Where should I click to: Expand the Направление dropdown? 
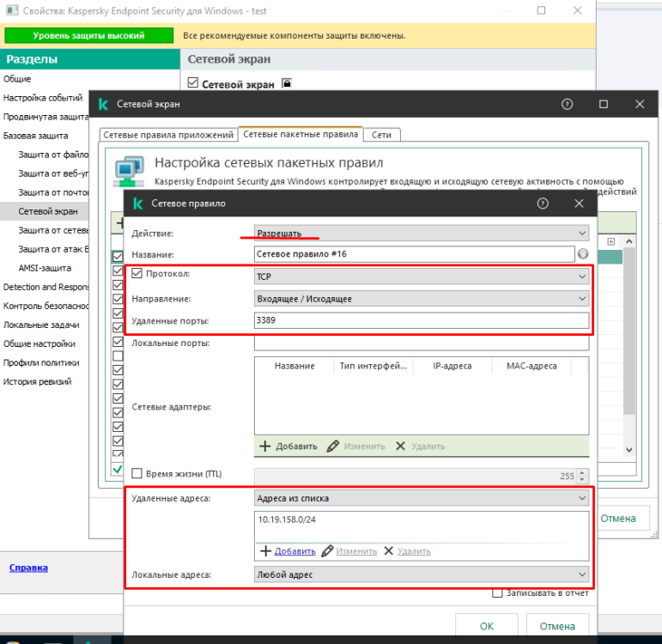click(x=422, y=299)
